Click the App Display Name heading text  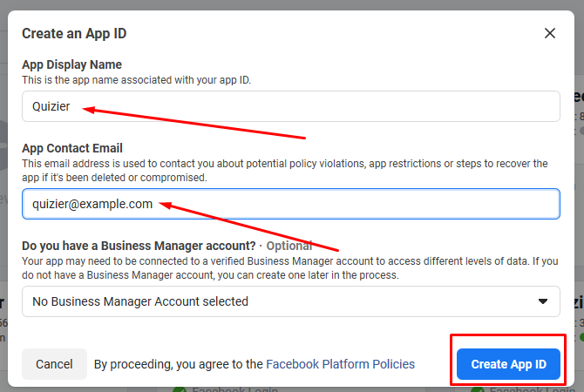pyautogui.click(x=71, y=64)
